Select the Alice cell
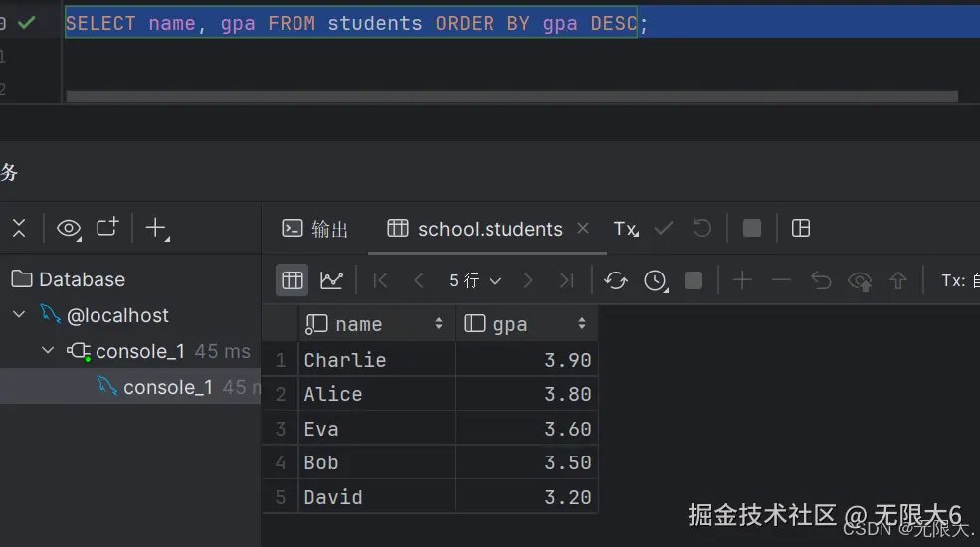Viewport: 980px width, 547px height. pos(377,394)
